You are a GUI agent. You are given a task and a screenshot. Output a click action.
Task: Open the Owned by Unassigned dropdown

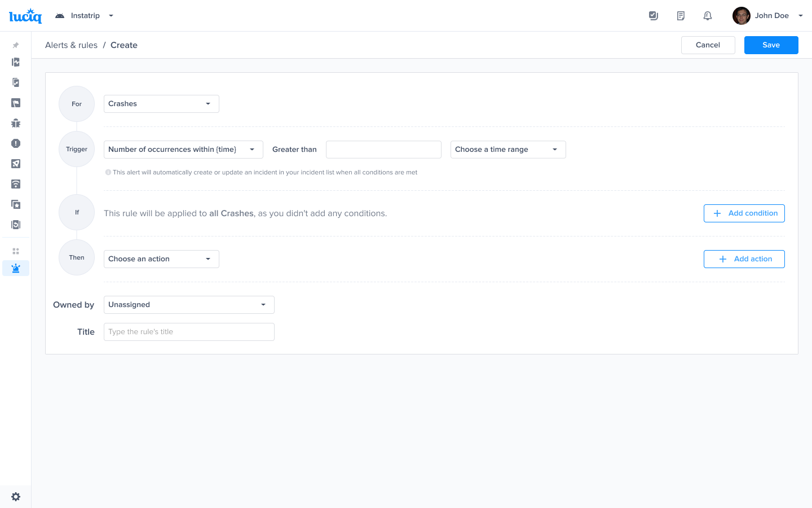pos(189,305)
